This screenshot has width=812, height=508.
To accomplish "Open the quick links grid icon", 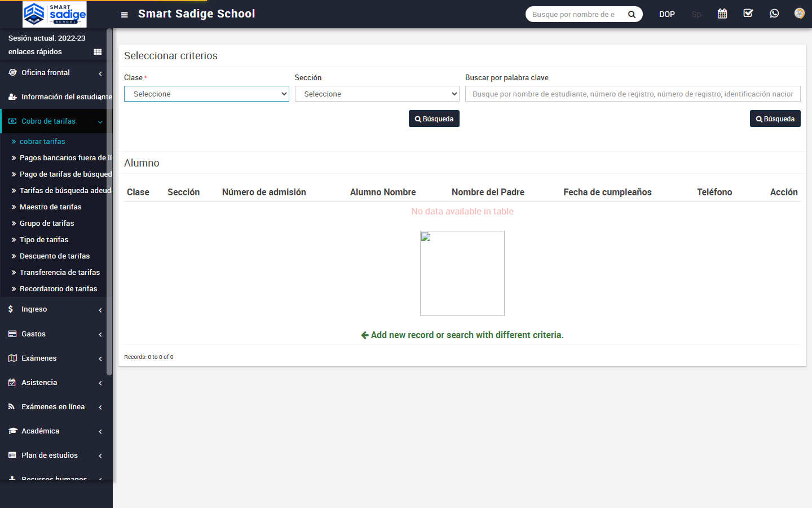I will click(98, 52).
